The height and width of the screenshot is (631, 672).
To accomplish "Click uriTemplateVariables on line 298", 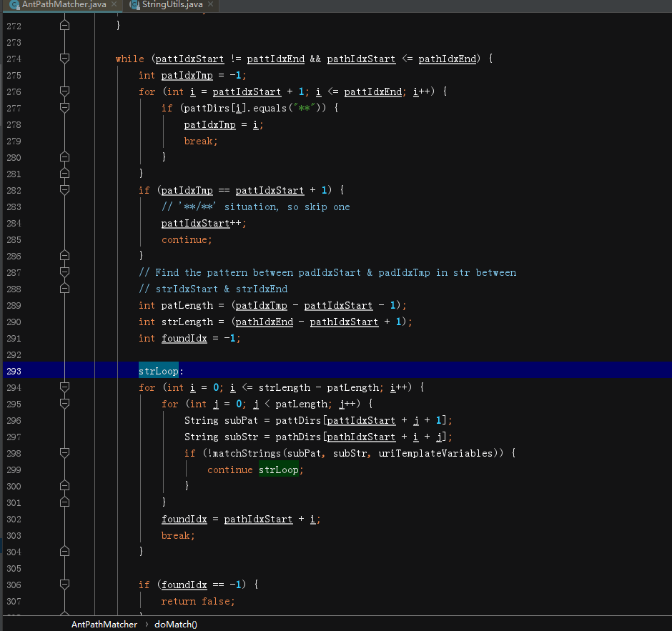I will (x=436, y=453).
